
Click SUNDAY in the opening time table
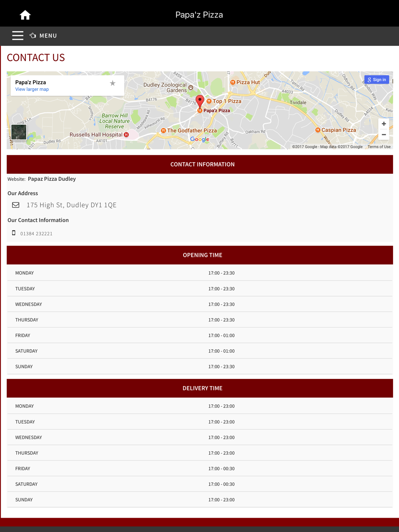(x=24, y=366)
